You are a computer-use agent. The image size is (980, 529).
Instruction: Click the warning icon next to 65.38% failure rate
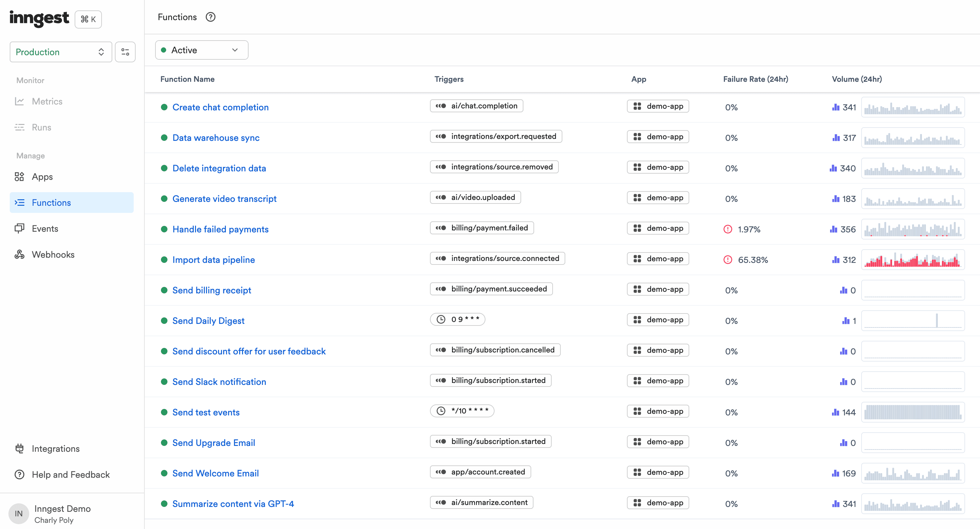click(x=728, y=260)
